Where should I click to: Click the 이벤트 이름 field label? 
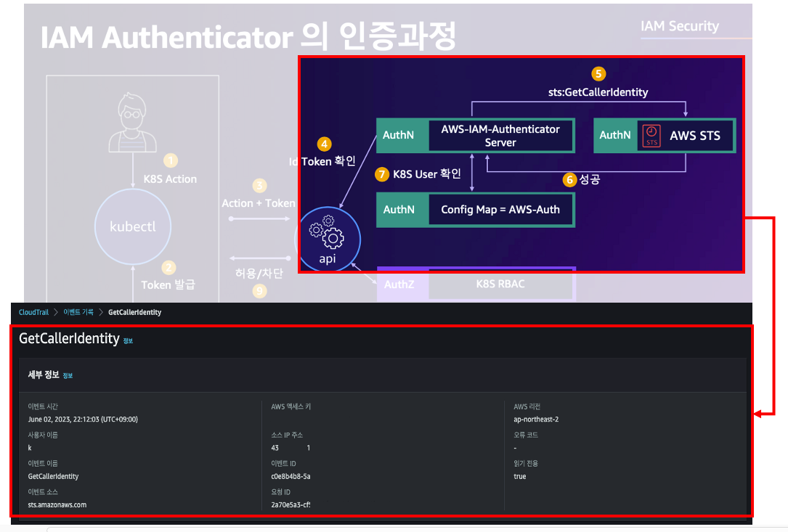[x=43, y=464]
